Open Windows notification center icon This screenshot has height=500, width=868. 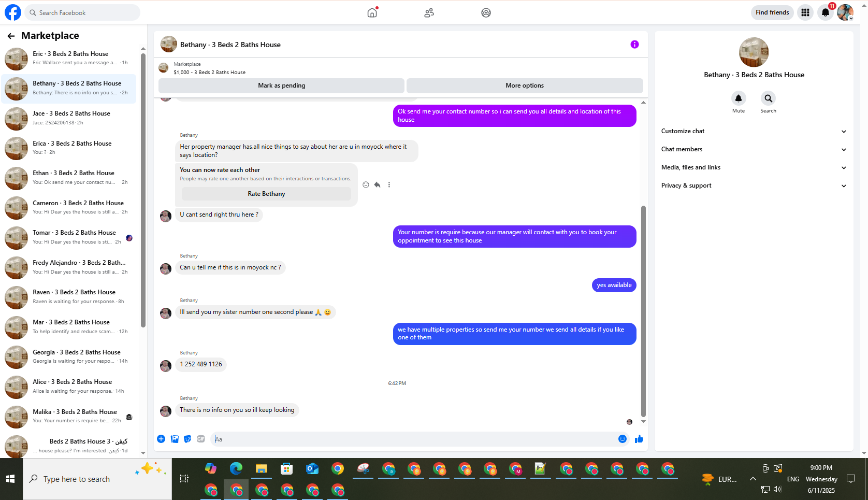tap(851, 479)
